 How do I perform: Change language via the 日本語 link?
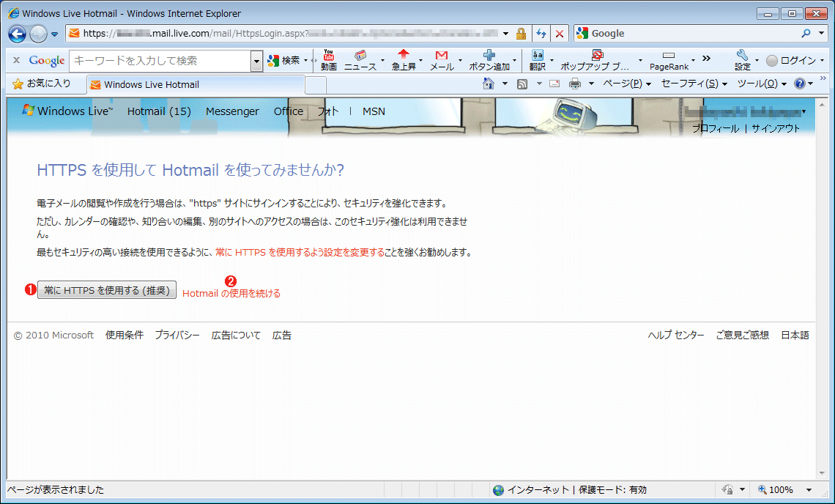click(795, 335)
